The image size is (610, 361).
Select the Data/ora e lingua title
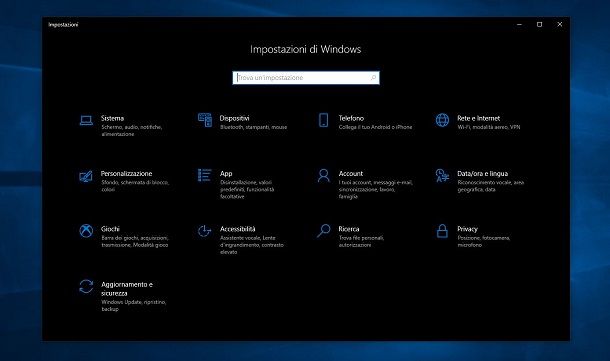click(482, 173)
